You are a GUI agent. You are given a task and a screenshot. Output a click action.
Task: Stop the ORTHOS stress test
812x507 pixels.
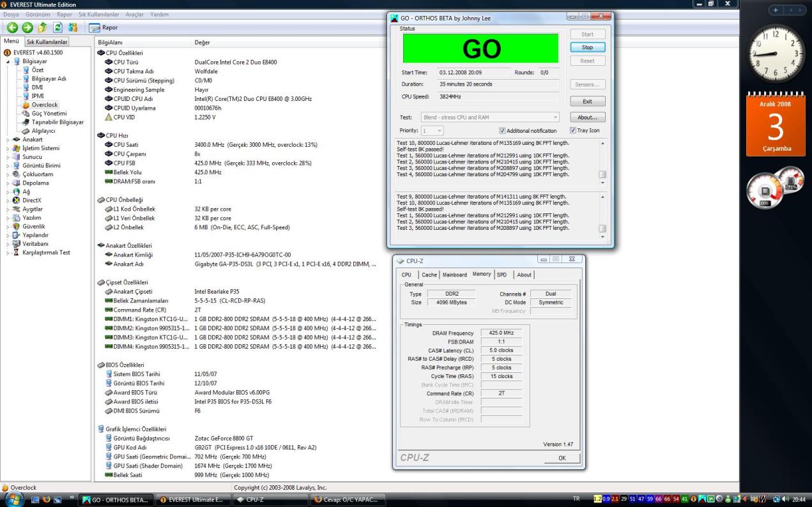pyautogui.click(x=587, y=47)
